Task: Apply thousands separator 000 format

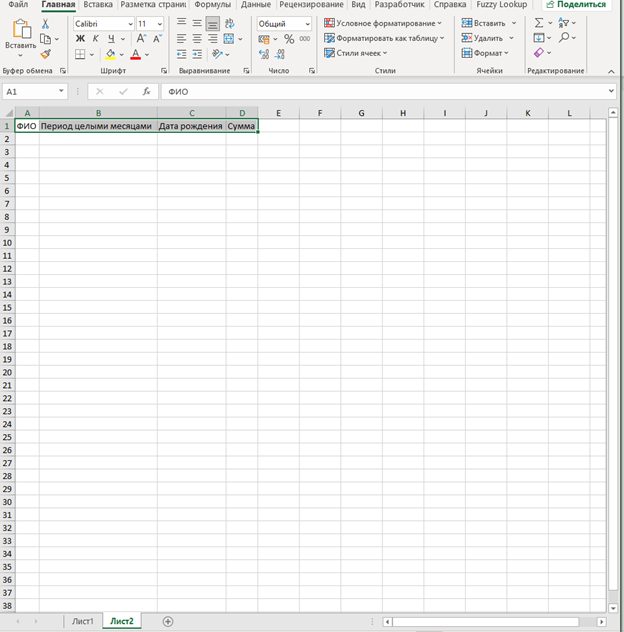Action: pyautogui.click(x=305, y=39)
